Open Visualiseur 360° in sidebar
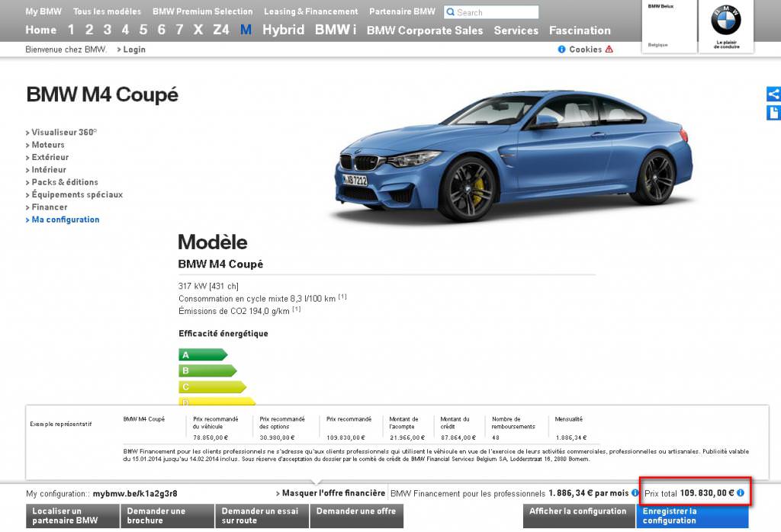Screen dimensions: 781x532 64,133
